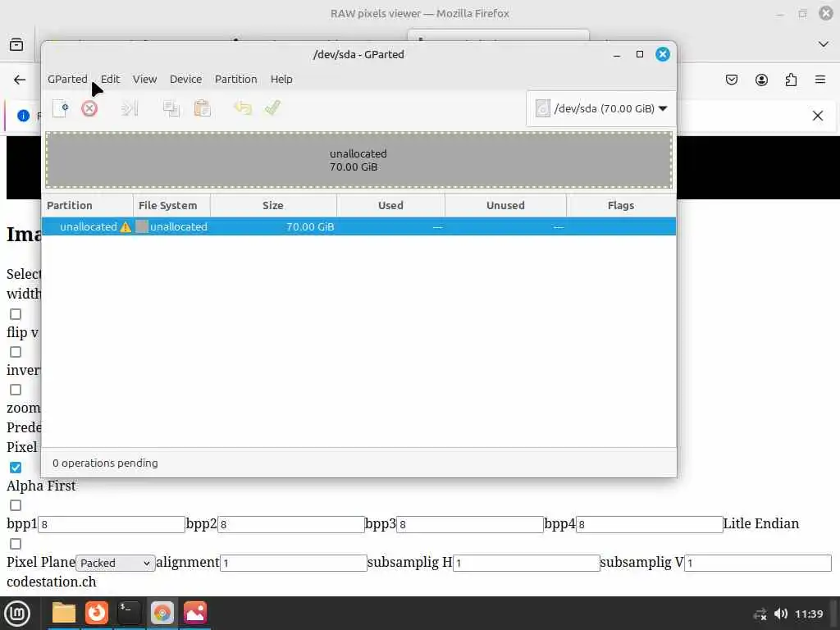
Task: Select the unallocated partition table row
Action: [x=358, y=226]
